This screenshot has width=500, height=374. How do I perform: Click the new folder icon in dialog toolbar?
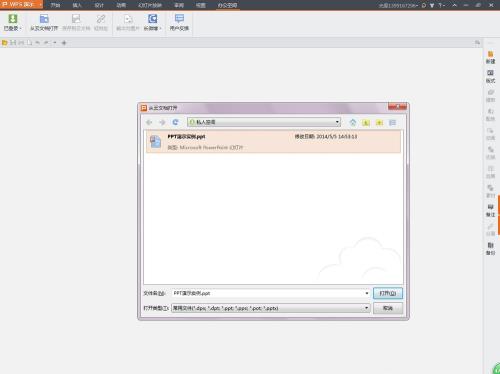(x=379, y=123)
